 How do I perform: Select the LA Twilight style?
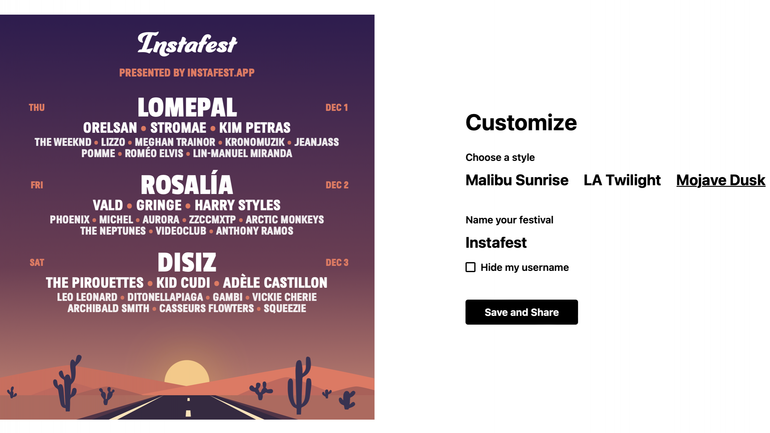pos(622,180)
